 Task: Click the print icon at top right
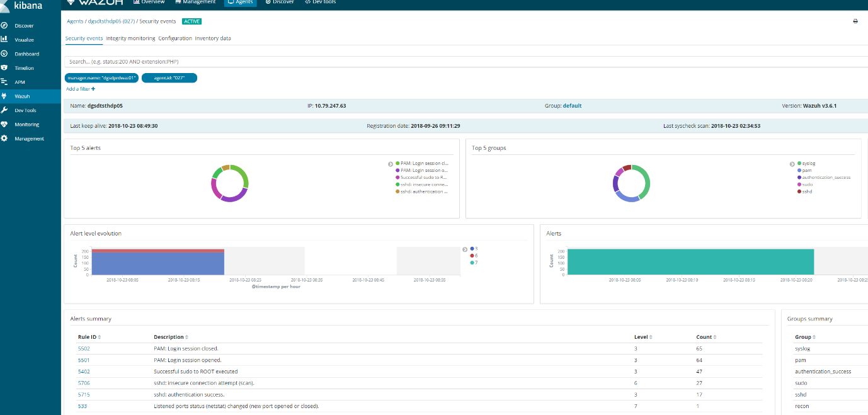pyautogui.click(x=855, y=21)
